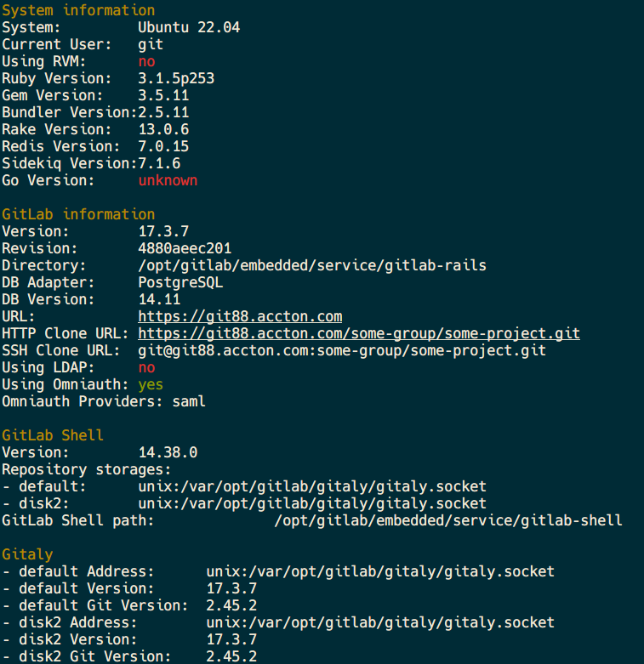Click the Omniauth Providers saml value
The width and height of the screenshot is (644, 664).
(x=189, y=401)
